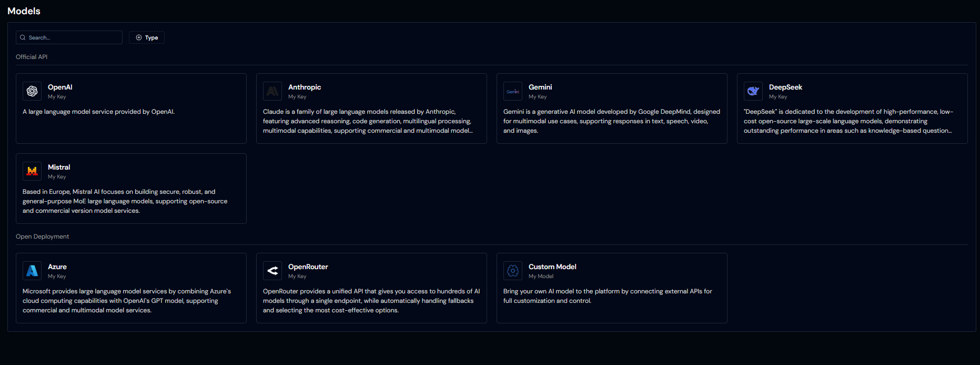980x365 pixels.
Task: Click My Key label under OpenRouter
Action: [x=297, y=277]
